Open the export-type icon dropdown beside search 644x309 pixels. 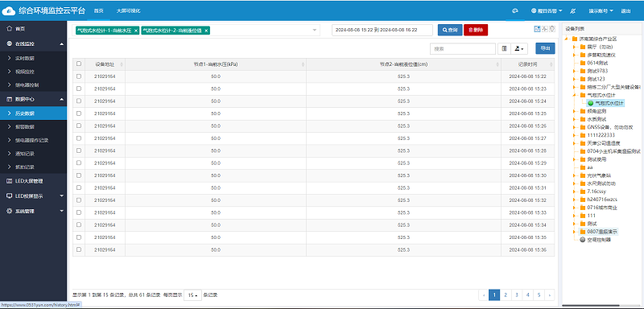tap(519, 48)
